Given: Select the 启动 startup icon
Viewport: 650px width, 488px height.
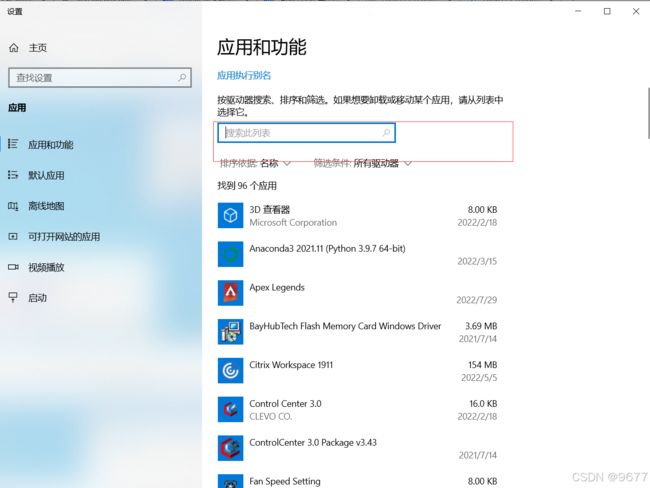Looking at the screenshot, I should pyautogui.click(x=13, y=297).
